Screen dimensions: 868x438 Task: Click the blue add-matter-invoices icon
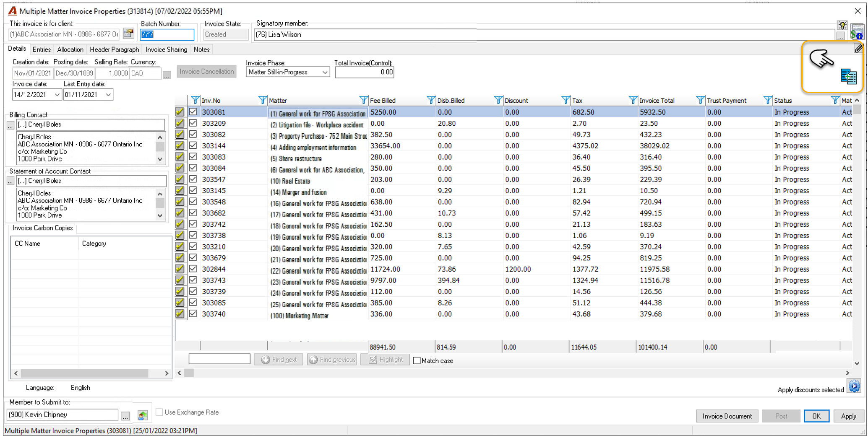click(x=848, y=77)
